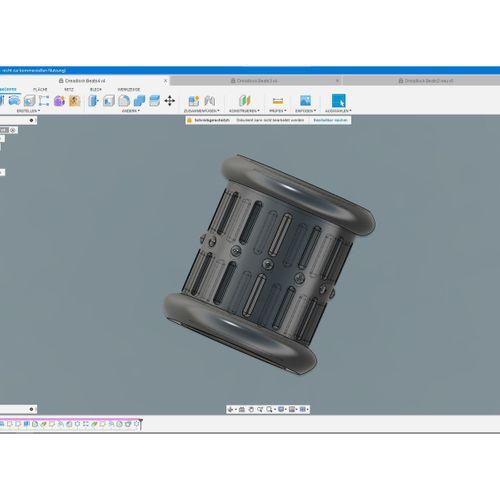The height and width of the screenshot is (500, 500).
Task: Click the timeline end marker
Action: coord(141,423)
